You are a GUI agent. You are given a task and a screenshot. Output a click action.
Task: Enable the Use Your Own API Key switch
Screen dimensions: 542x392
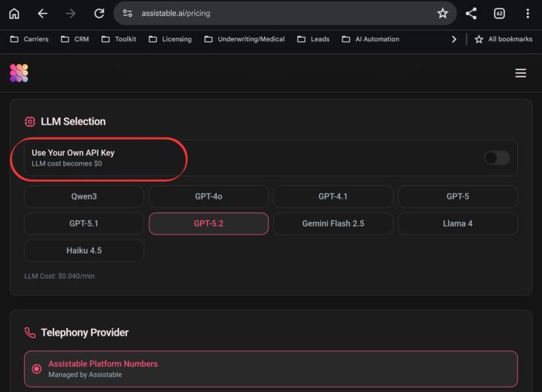(x=497, y=158)
